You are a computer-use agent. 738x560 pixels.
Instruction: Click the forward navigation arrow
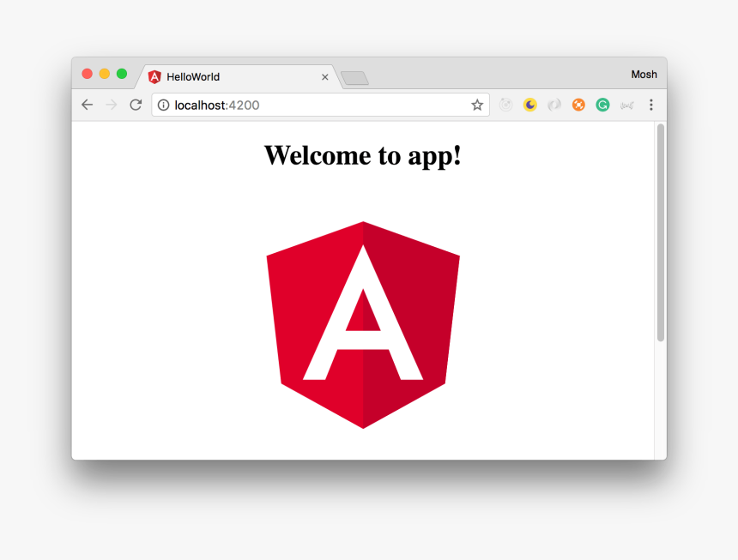pos(112,105)
